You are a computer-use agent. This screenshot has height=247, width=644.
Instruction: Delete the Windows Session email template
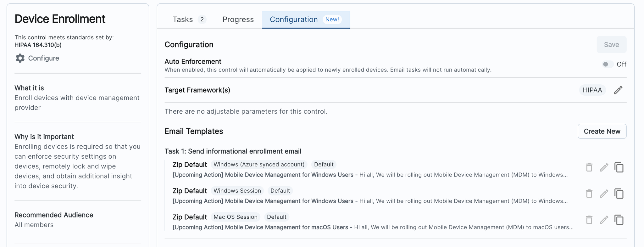589,194
